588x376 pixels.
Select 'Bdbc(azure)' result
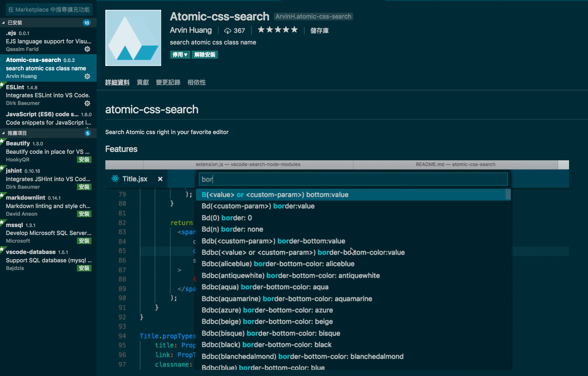click(353, 310)
